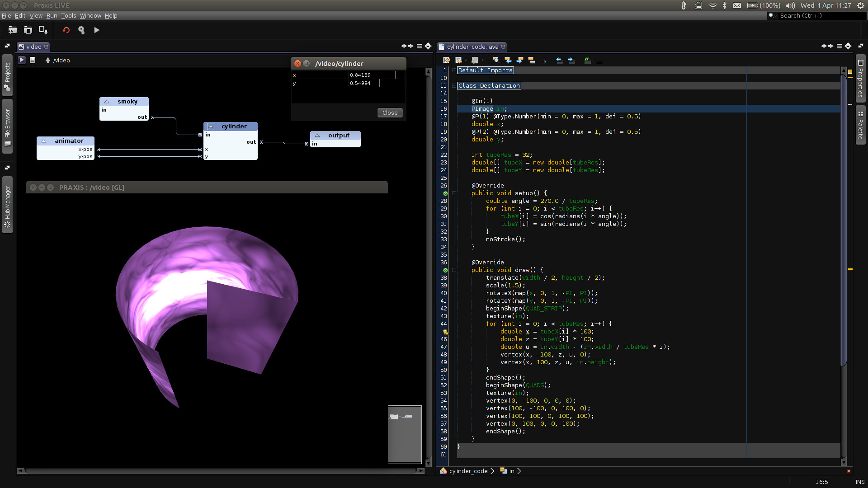
Task: Click the gear settings icon in the toolbar
Action: [x=81, y=30]
